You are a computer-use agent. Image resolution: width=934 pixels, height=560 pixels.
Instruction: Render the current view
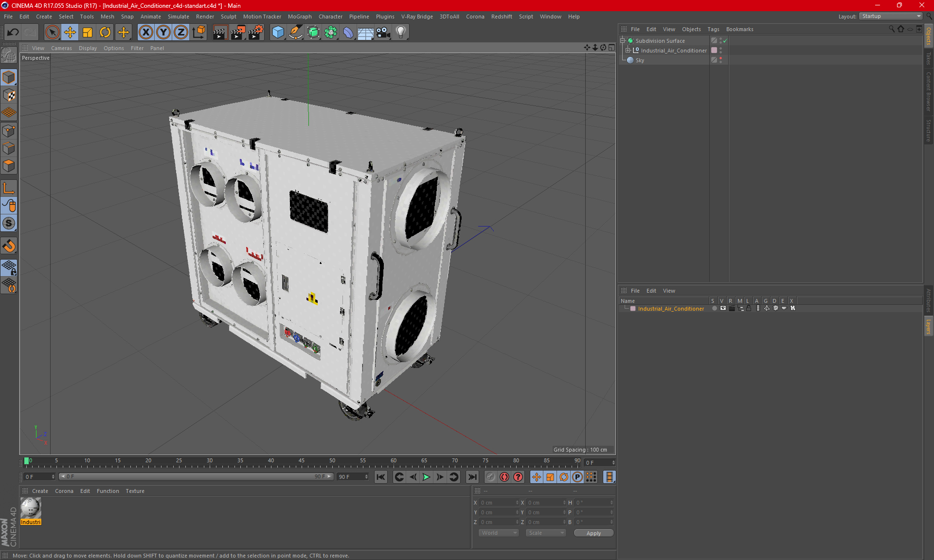[x=220, y=33]
